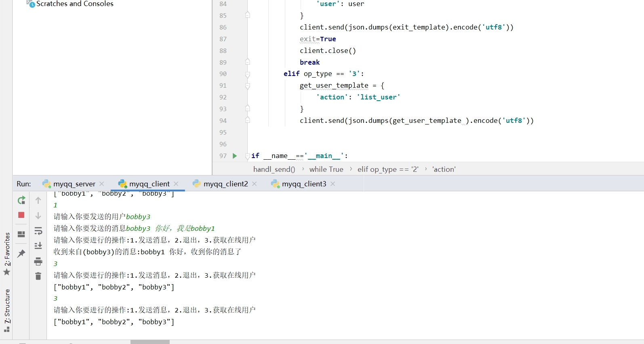Select the Scratches and Consoles tree node
The width and height of the screenshot is (644, 344).
click(x=75, y=4)
